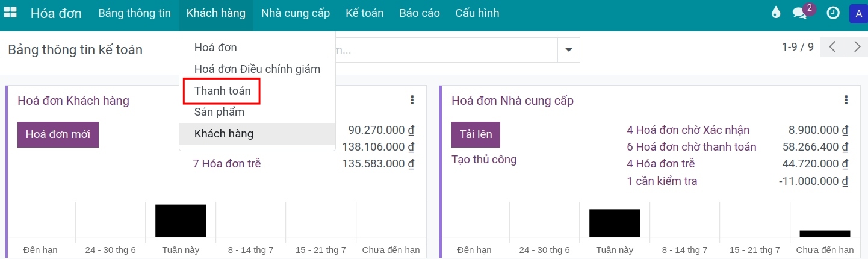Screen dimensions: 868x259
Task: Open the Báo cáo menu
Action: pos(420,13)
